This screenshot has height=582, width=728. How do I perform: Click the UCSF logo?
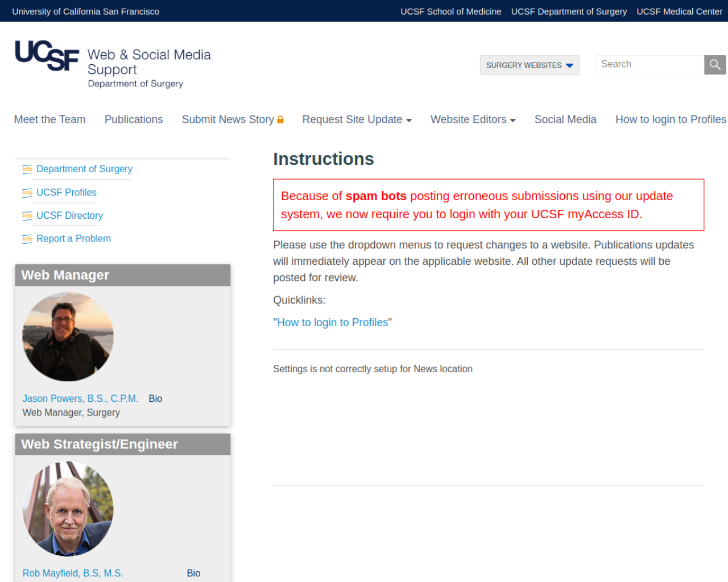coord(47,56)
